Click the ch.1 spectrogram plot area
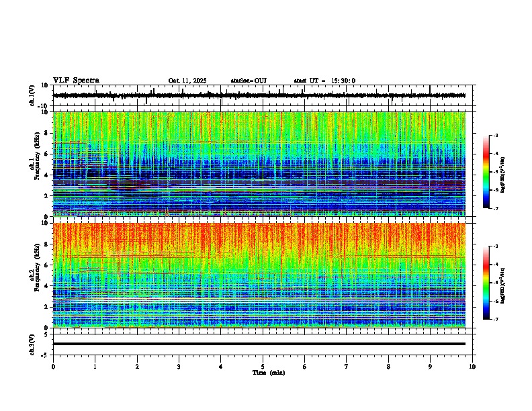This screenshot has height=411, width=532. (x=259, y=164)
